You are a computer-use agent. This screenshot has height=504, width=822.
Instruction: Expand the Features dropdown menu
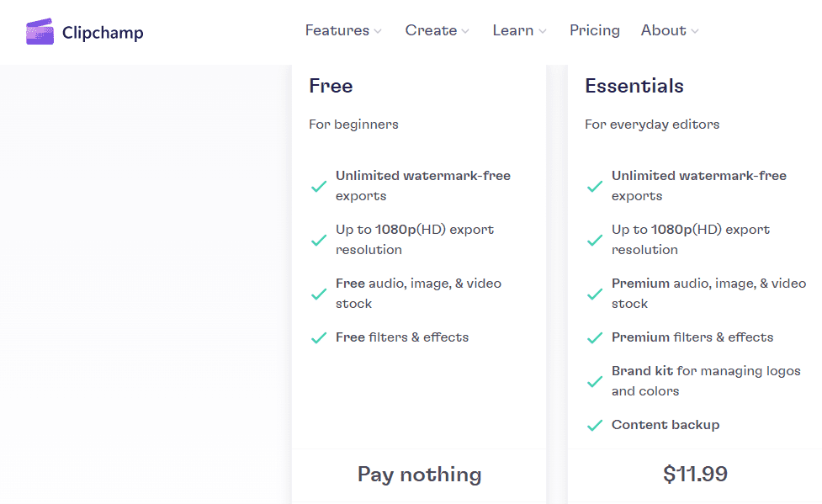click(343, 30)
